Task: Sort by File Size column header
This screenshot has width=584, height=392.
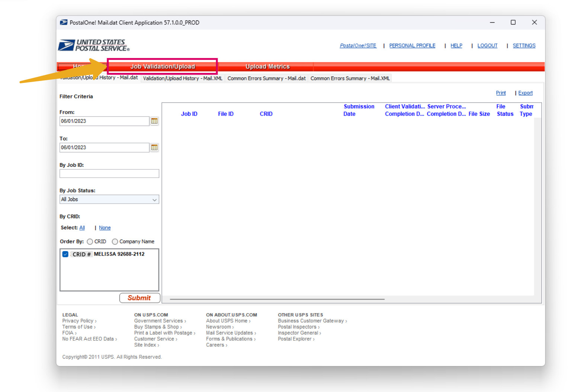Action: [479, 114]
